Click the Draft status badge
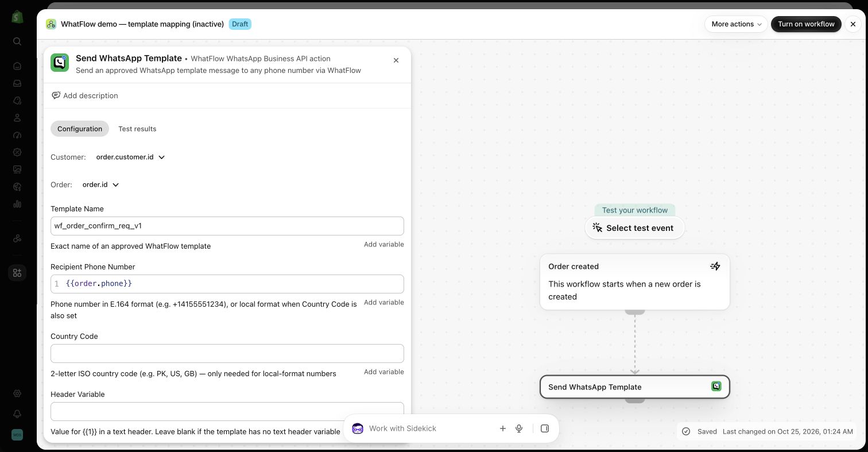This screenshot has width=868, height=452. pos(240,24)
